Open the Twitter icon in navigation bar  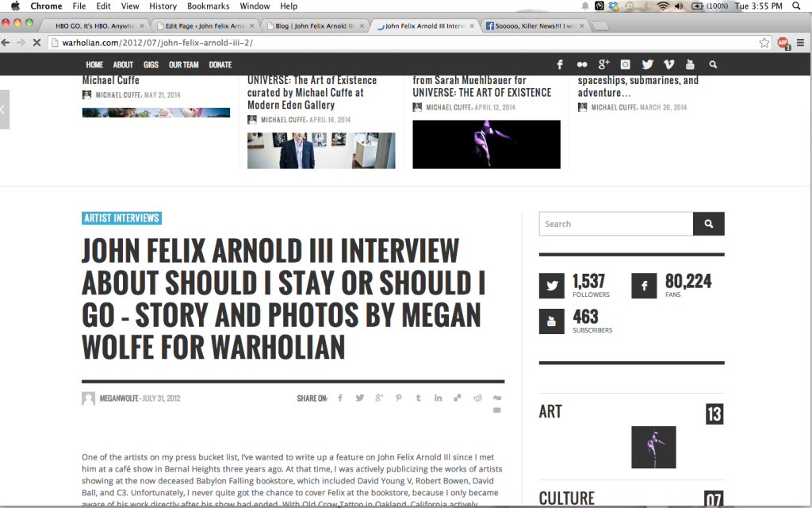coord(647,65)
